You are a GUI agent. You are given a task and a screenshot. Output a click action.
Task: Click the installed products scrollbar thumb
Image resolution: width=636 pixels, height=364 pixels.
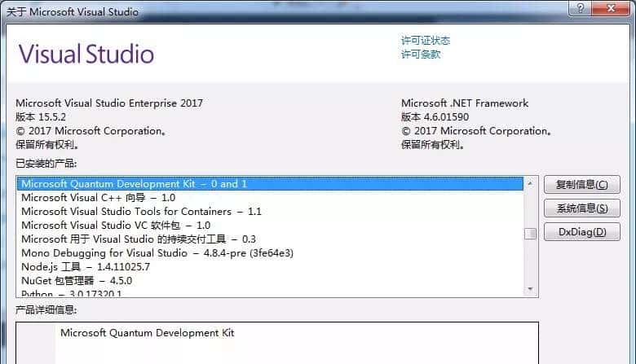pyautogui.click(x=530, y=235)
